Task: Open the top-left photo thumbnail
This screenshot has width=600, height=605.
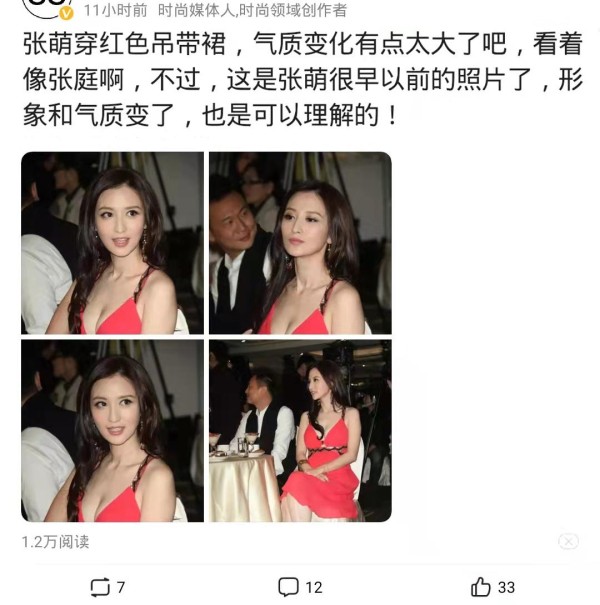Action: pyautogui.click(x=112, y=243)
